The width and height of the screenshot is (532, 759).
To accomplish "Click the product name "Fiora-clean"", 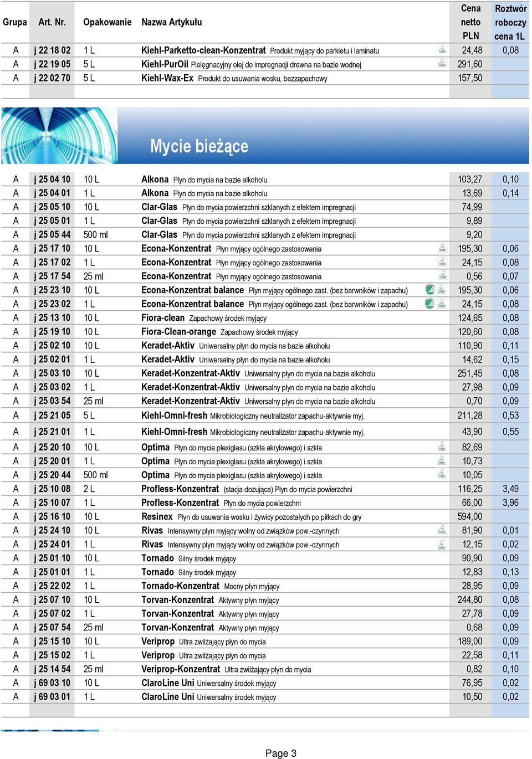I will point(163,317).
